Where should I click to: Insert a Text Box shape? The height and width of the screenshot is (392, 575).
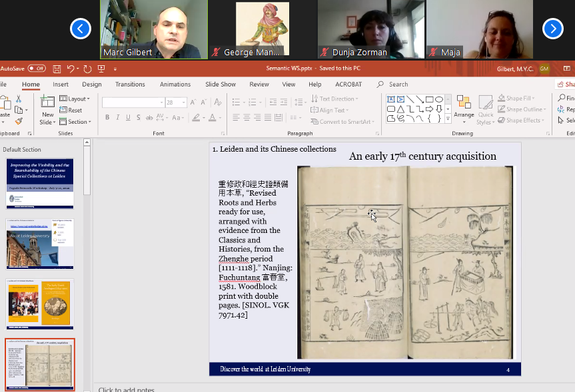coord(391,99)
